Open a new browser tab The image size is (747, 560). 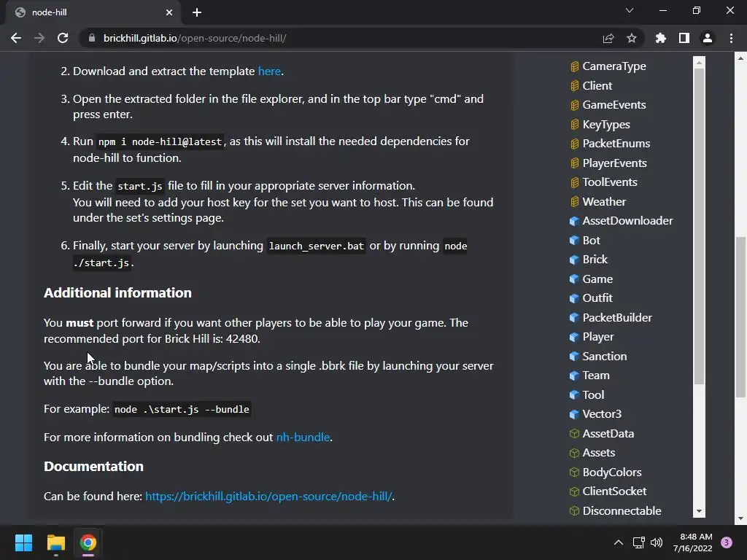(197, 12)
